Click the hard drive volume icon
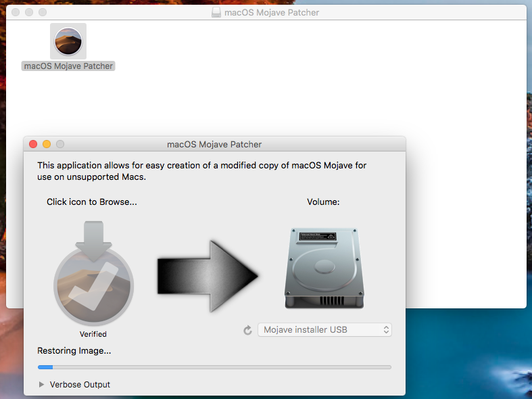This screenshot has height=399, width=532. [324, 268]
